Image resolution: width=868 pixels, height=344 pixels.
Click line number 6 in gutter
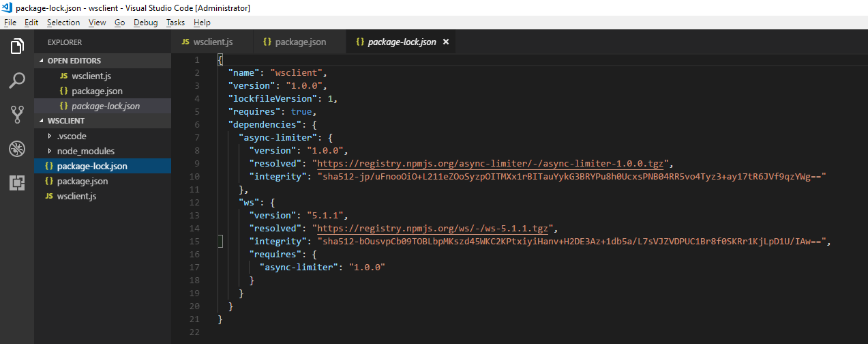(x=196, y=124)
